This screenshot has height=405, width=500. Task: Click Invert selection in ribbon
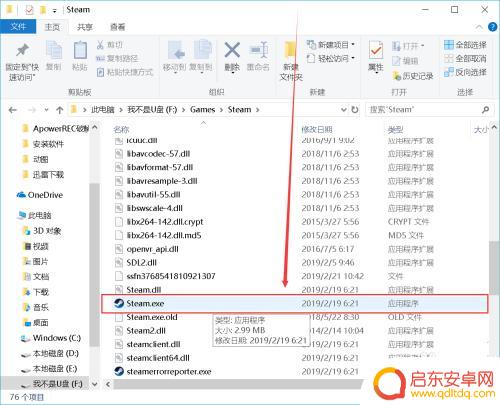pos(465,72)
